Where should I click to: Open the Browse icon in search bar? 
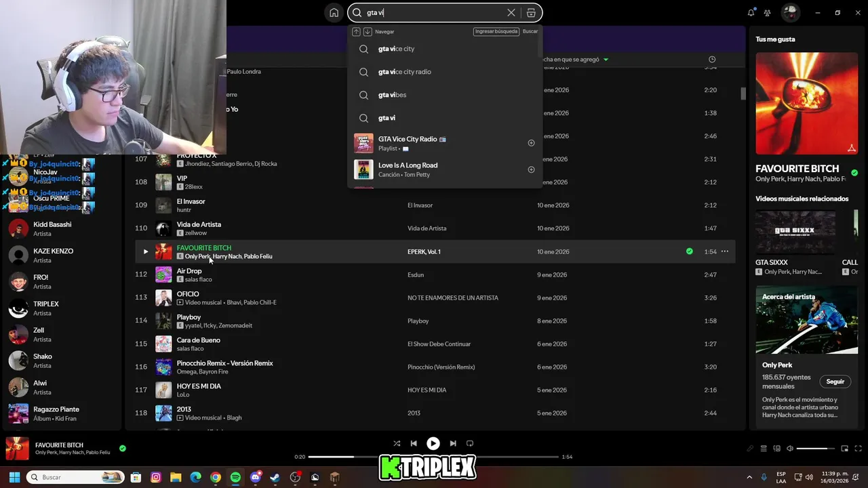(x=531, y=12)
